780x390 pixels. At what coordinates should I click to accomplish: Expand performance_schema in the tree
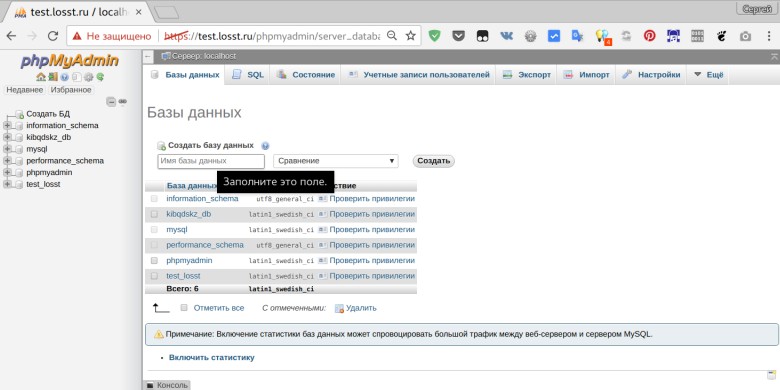(7, 161)
